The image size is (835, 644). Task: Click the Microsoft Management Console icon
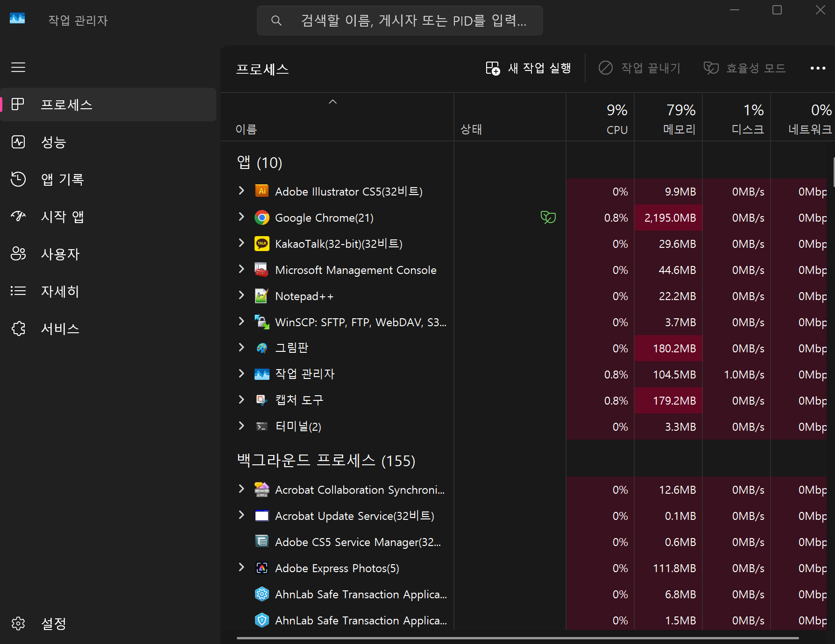click(262, 270)
